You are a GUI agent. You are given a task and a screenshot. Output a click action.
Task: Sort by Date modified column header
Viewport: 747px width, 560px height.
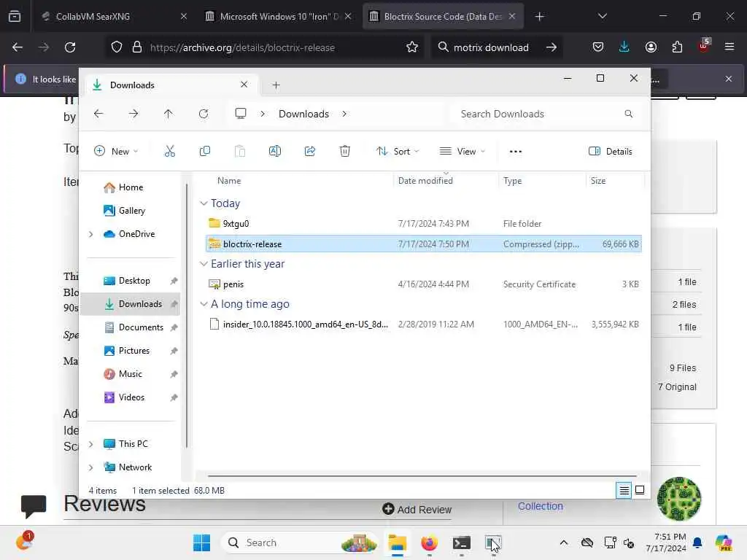[425, 181]
